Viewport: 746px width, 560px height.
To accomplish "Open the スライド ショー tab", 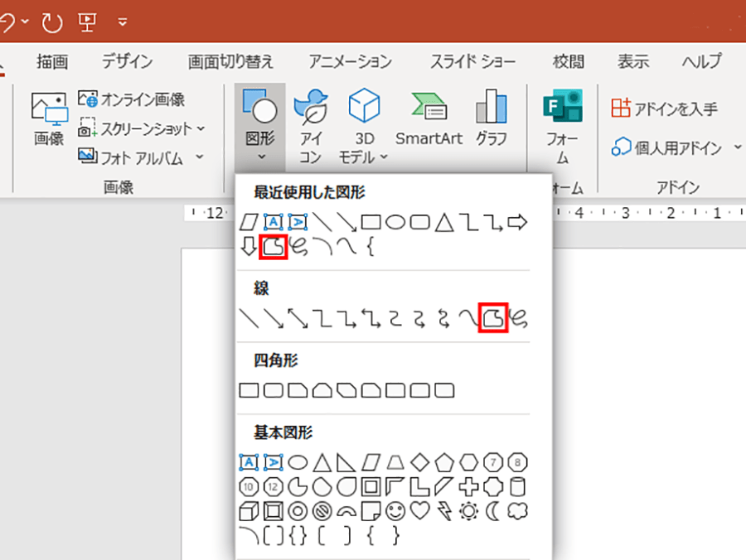I will tap(473, 62).
